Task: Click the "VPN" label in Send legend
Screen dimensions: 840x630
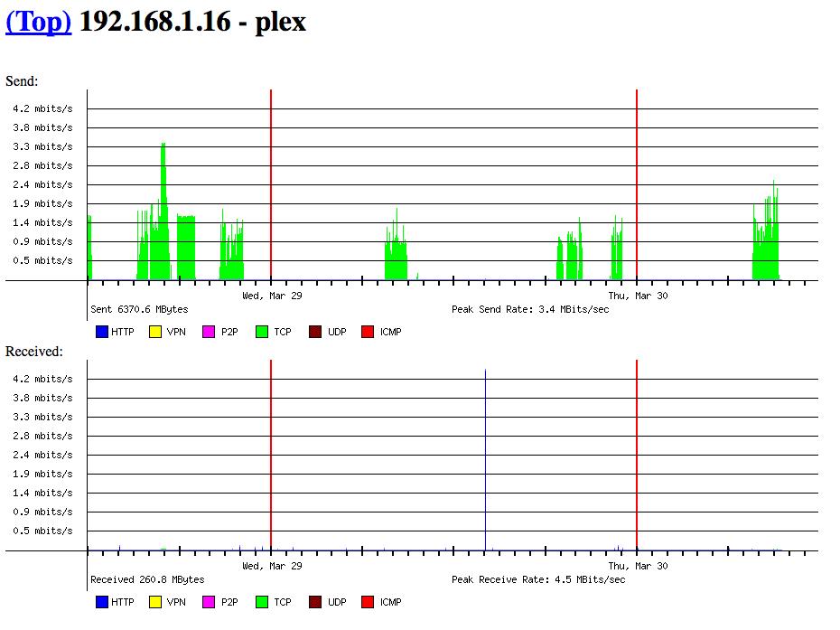Action: pos(176,332)
